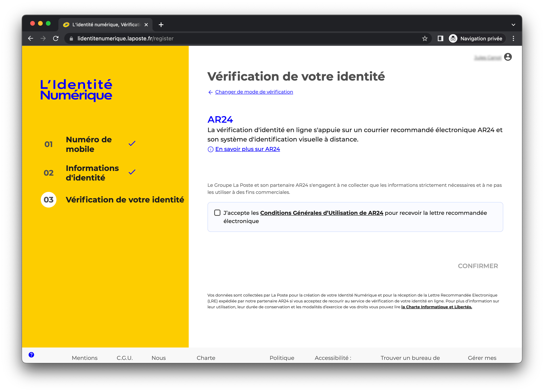Open Conditions Générales d'Utilisation de AR24 link
544x392 pixels.
click(x=322, y=213)
